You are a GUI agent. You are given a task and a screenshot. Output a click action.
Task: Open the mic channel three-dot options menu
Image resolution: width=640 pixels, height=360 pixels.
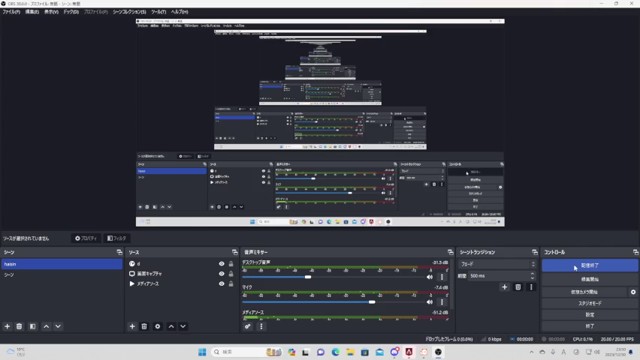pyautogui.click(x=442, y=302)
